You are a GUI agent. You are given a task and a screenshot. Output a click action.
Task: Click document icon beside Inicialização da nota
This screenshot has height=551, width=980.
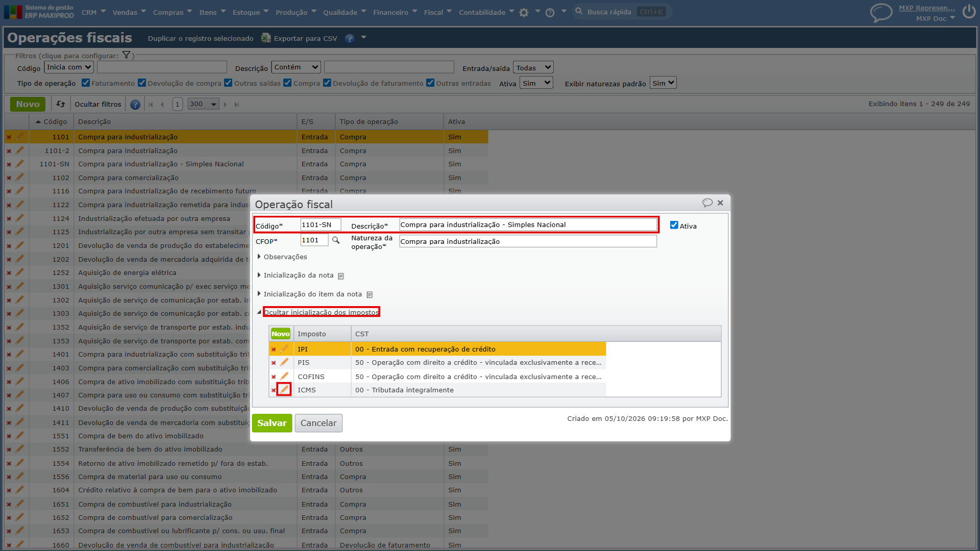pos(341,276)
